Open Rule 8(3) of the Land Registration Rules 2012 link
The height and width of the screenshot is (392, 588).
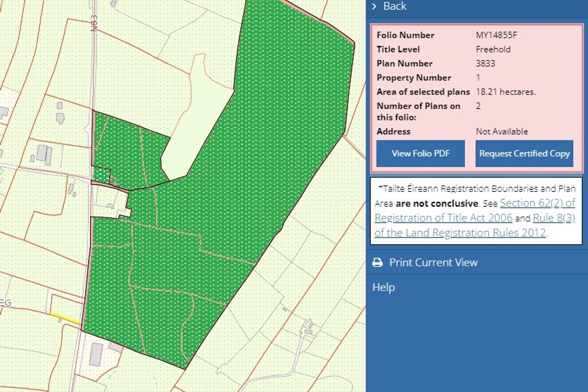(x=475, y=225)
